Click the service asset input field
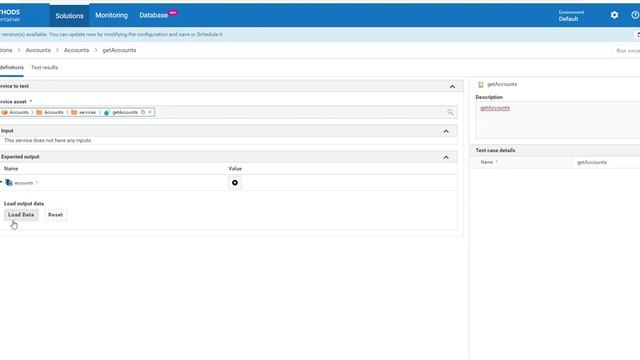Viewport: 640px width, 360px height. pyautogui.click(x=228, y=112)
